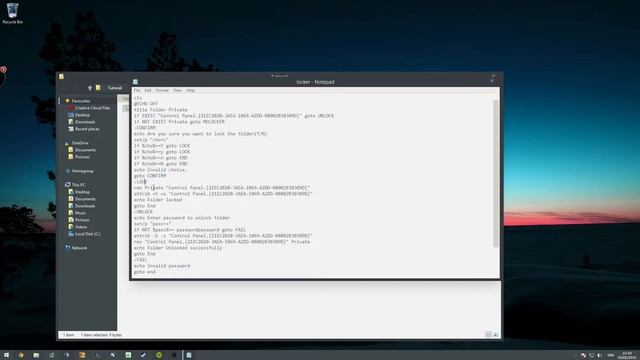Click the active Notepad taskbar button
Viewport: 640px width, 360px height.
(x=189, y=355)
